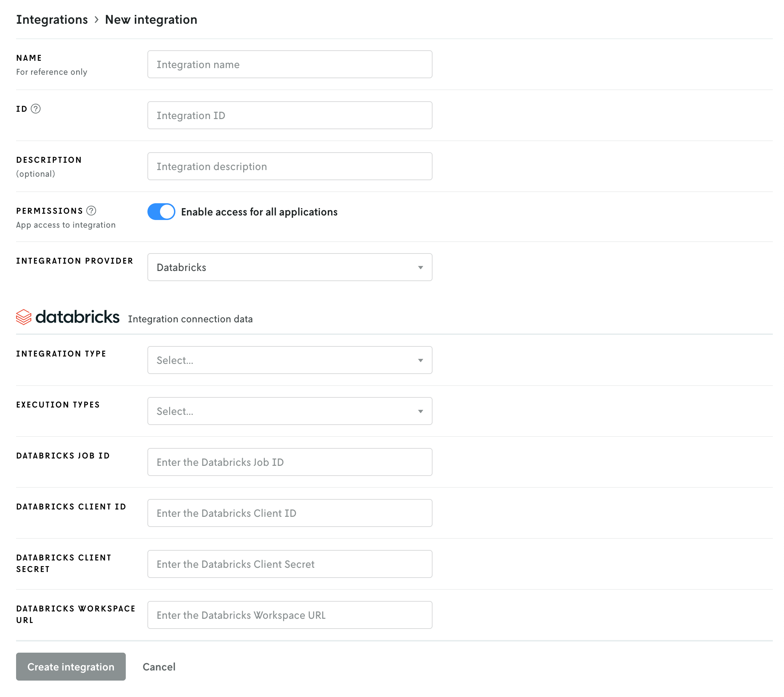Image resolution: width=784 pixels, height=697 pixels.
Task: Open the Integration Type selector
Action: point(290,360)
